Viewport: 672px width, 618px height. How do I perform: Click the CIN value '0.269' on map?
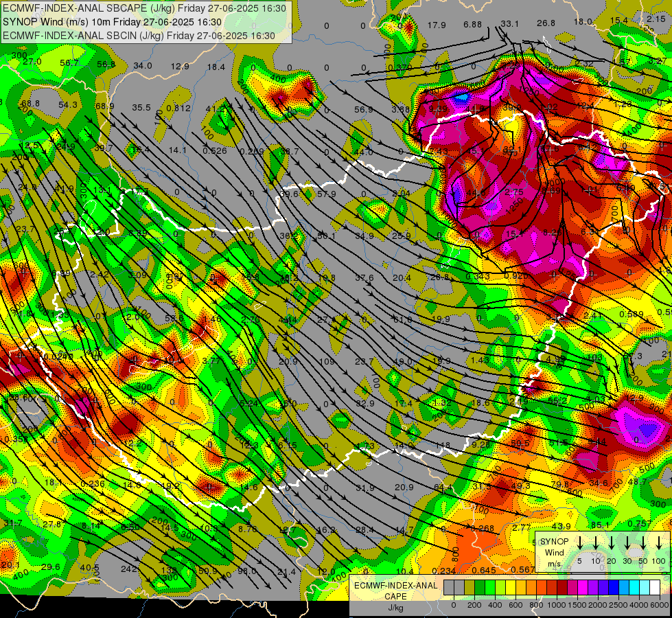click(252, 151)
